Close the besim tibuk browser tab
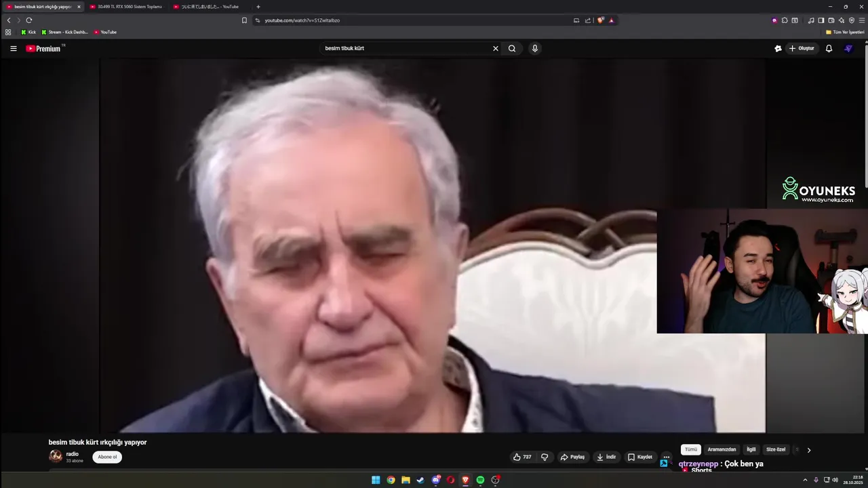 pyautogui.click(x=79, y=7)
